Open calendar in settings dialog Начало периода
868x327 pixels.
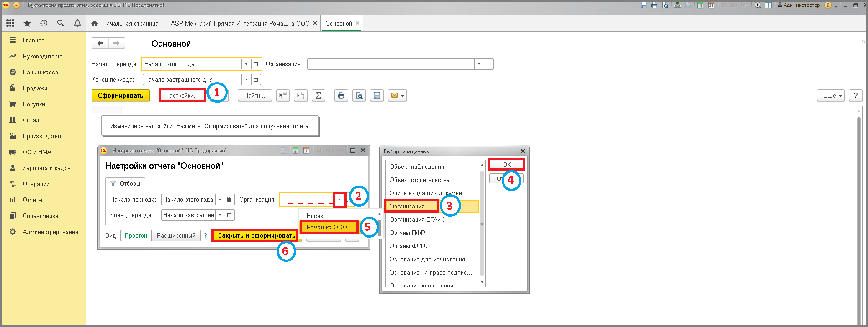230,200
